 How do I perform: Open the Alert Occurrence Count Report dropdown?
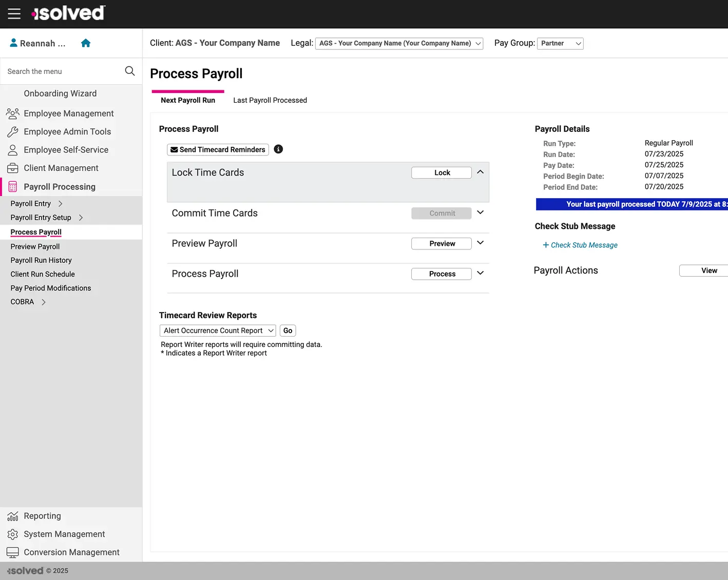[x=217, y=330]
